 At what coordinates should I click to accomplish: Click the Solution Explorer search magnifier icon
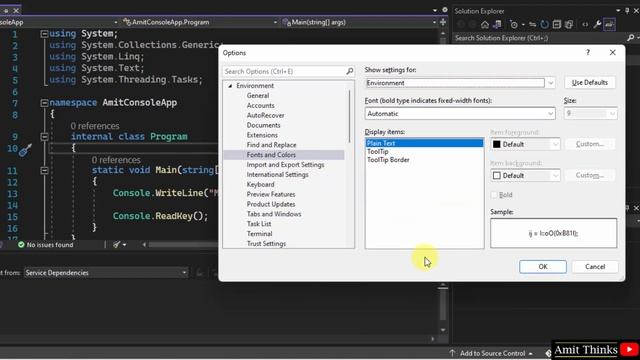(x=631, y=38)
